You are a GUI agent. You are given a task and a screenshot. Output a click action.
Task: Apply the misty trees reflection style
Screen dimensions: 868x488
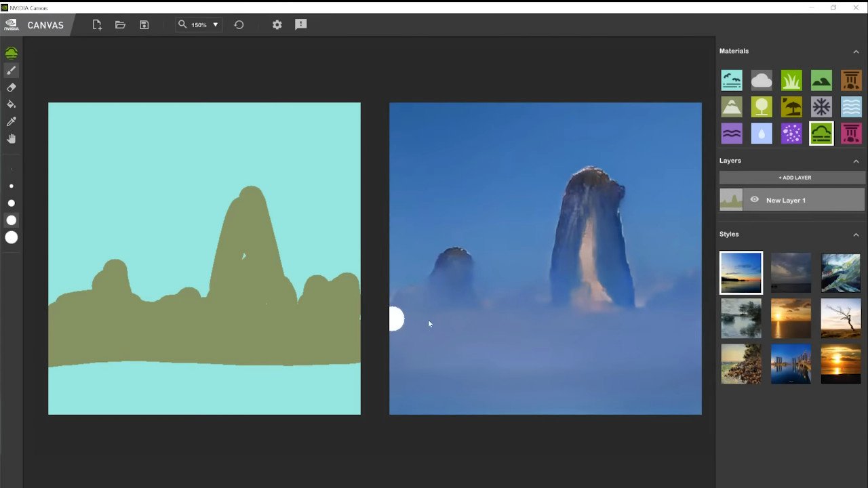(x=741, y=319)
